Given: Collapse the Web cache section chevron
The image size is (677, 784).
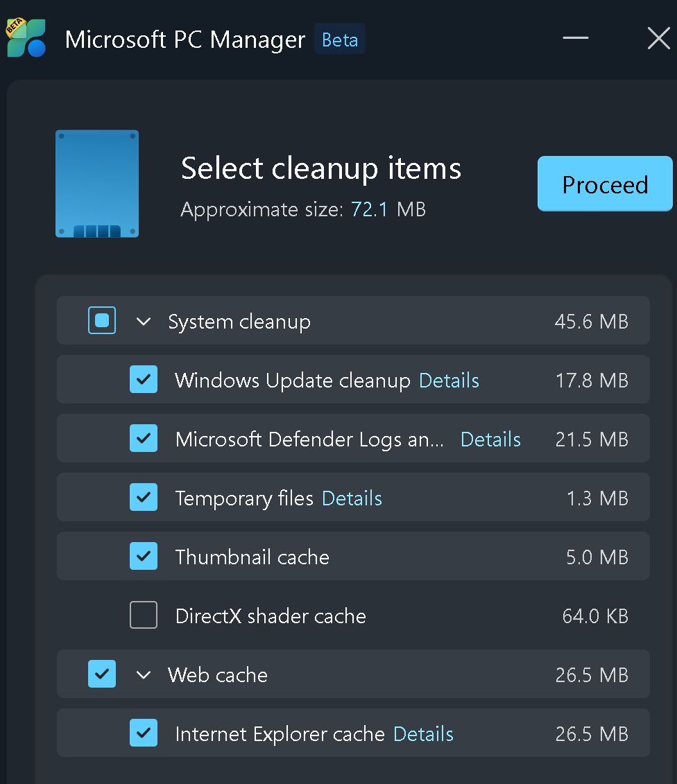Looking at the screenshot, I should pos(144,675).
